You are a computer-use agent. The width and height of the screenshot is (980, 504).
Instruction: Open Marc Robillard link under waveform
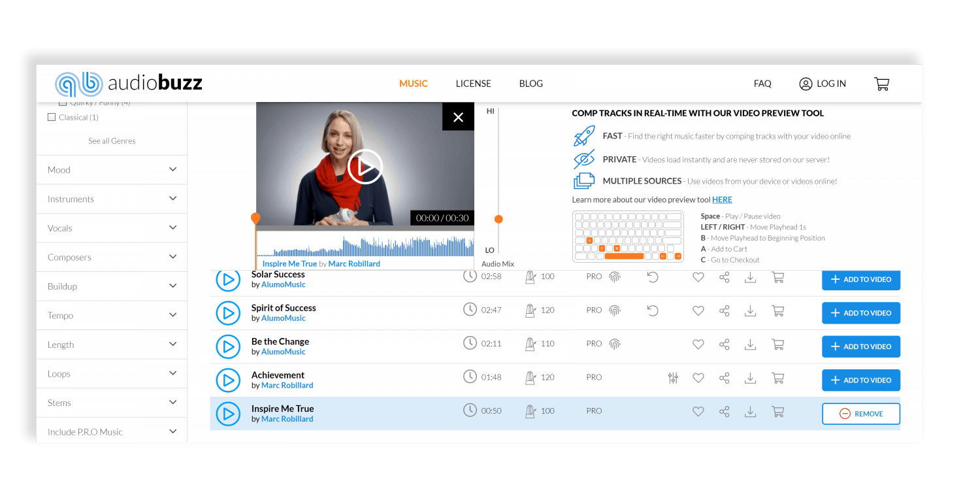click(x=354, y=264)
